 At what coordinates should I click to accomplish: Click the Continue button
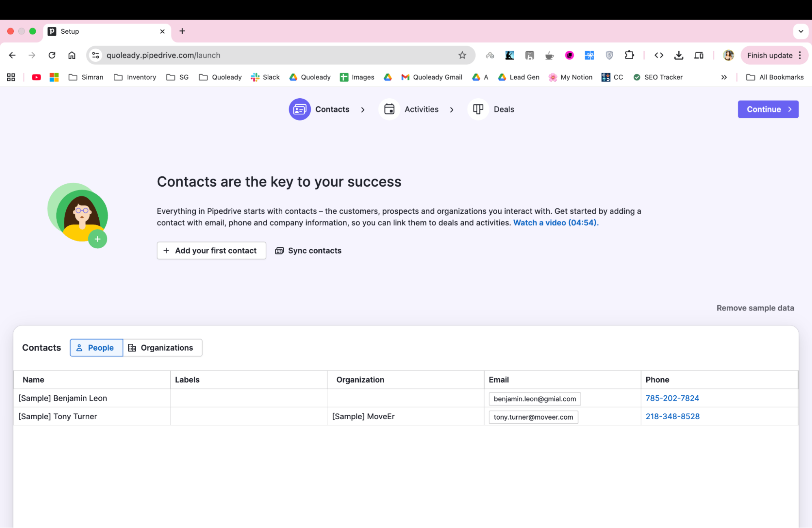(768, 109)
